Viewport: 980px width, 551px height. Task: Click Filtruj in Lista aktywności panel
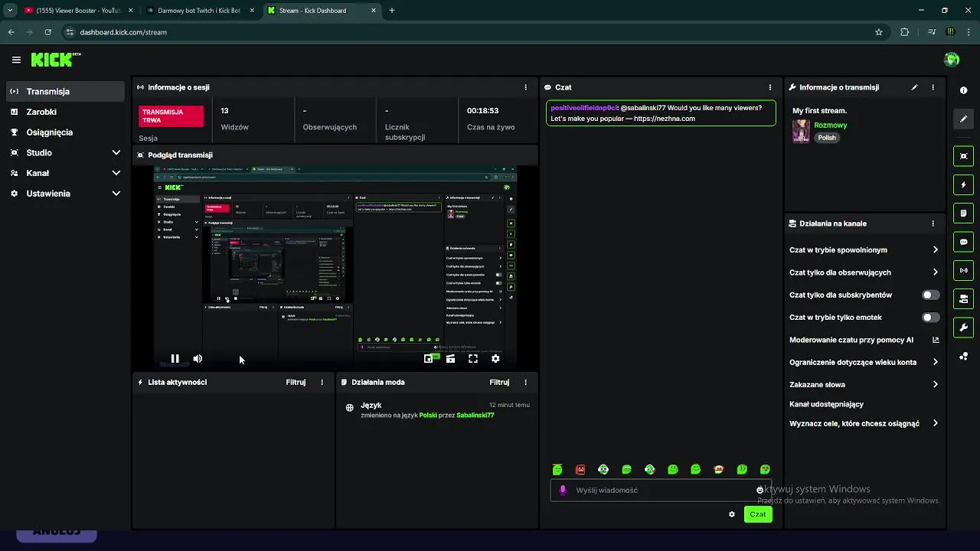296,382
